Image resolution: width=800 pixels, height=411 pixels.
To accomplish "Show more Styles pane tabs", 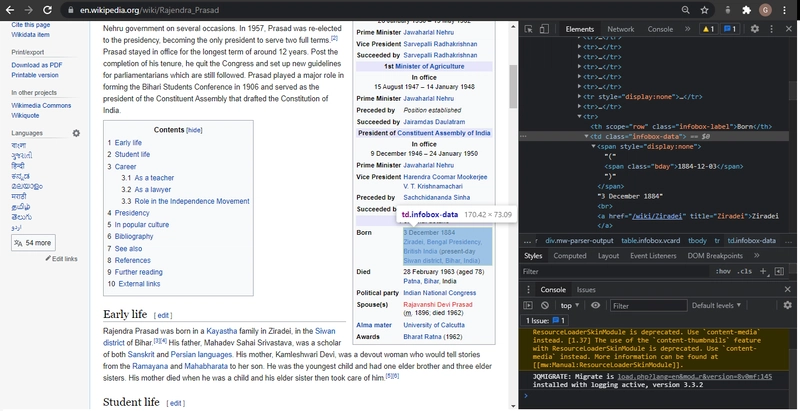I will click(x=757, y=255).
